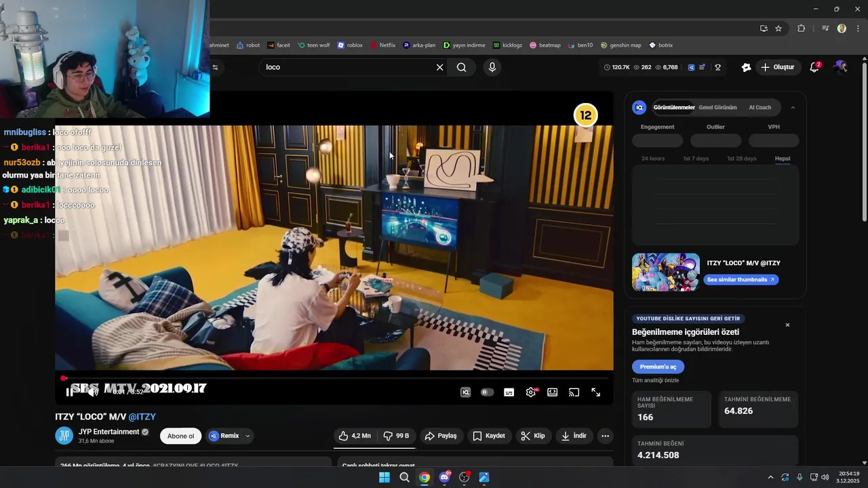The height and width of the screenshot is (488, 868).
Task: Open the kicklogz bookmark
Action: coord(507,45)
